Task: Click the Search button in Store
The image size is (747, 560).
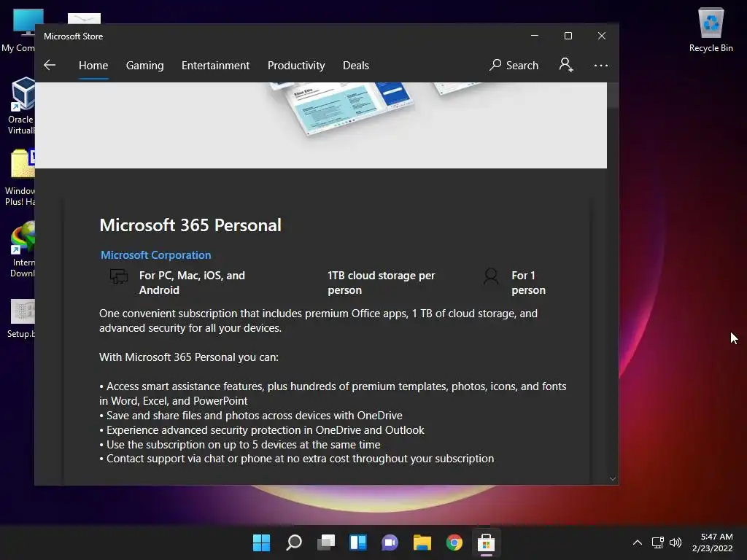Action: (514, 65)
